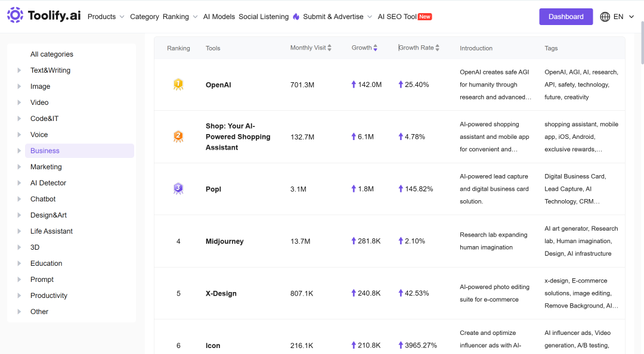Open the AI Models nav item

click(219, 17)
